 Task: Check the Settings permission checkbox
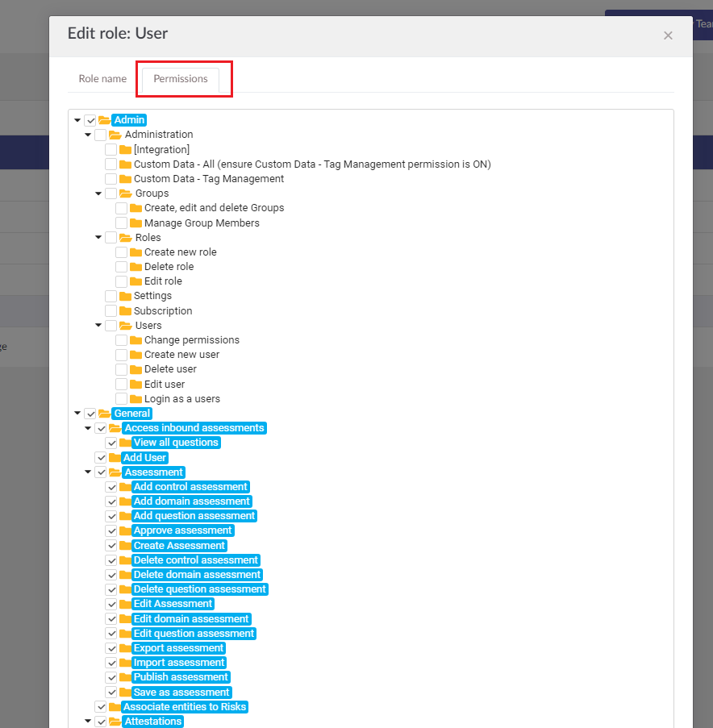[111, 296]
